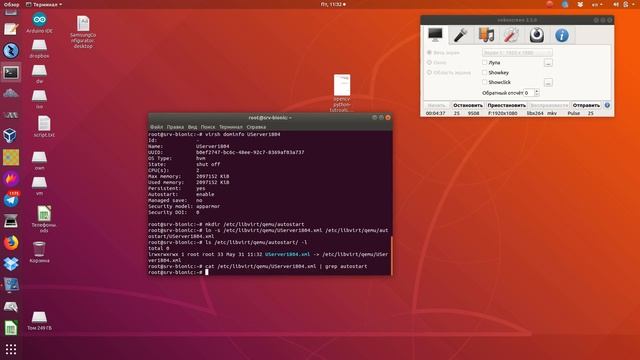Open the blue info tab in Vokoscreen
The image size is (640, 360).
coord(562,35)
